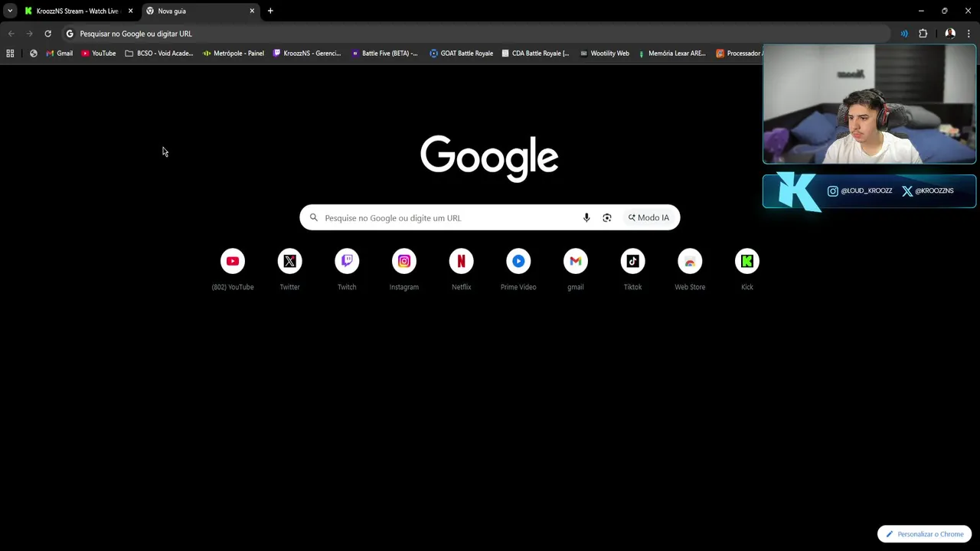Click the Google logo
Viewport: 980px width, 551px height.
[x=489, y=158]
